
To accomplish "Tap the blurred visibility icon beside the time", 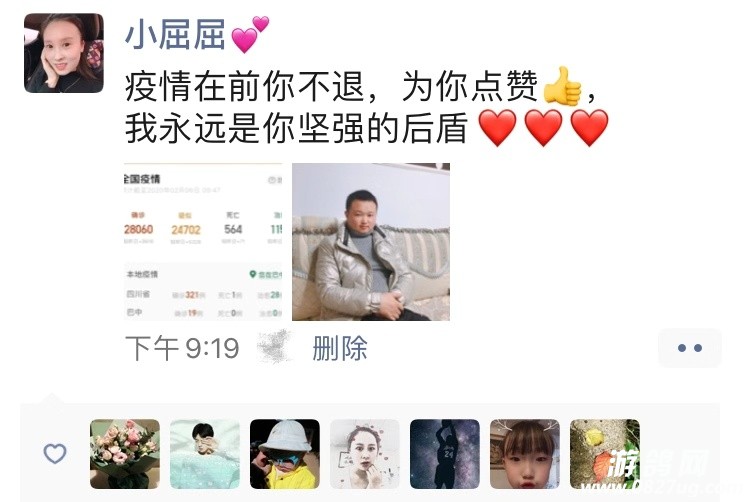I will click(274, 347).
